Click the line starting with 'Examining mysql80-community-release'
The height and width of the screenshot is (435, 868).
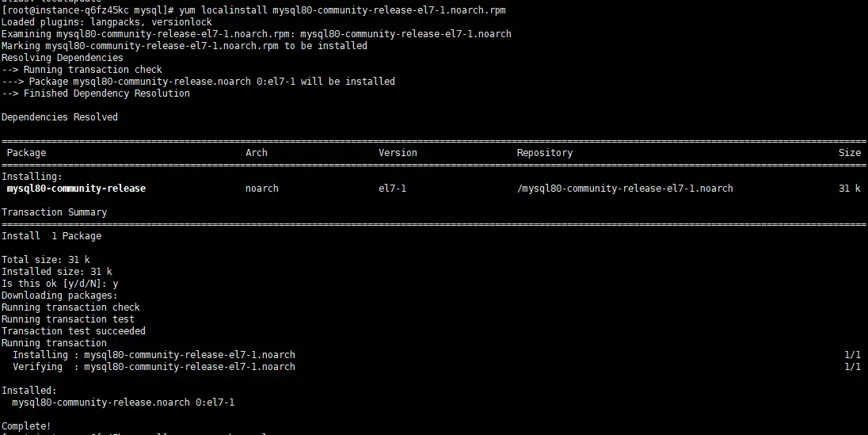(x=257, y=34)
